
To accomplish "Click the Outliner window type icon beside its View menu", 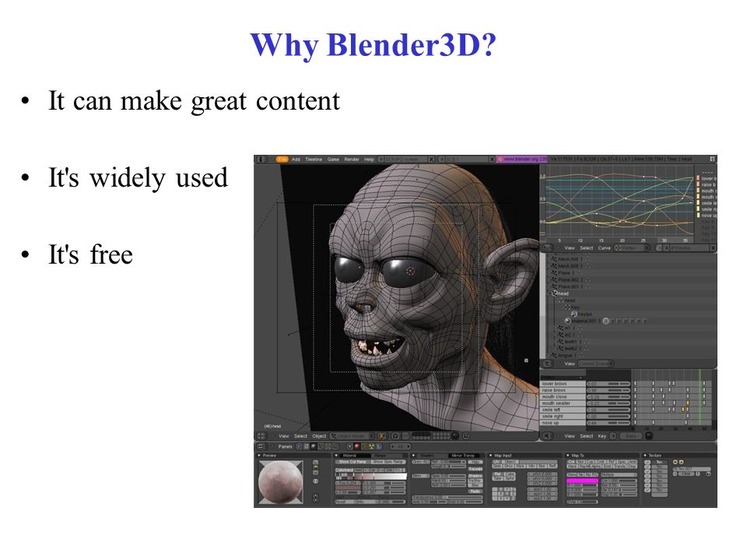I will [547, 364].
